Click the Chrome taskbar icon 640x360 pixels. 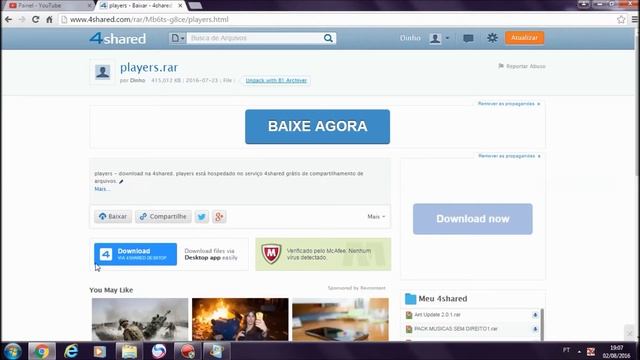[41, 351]
